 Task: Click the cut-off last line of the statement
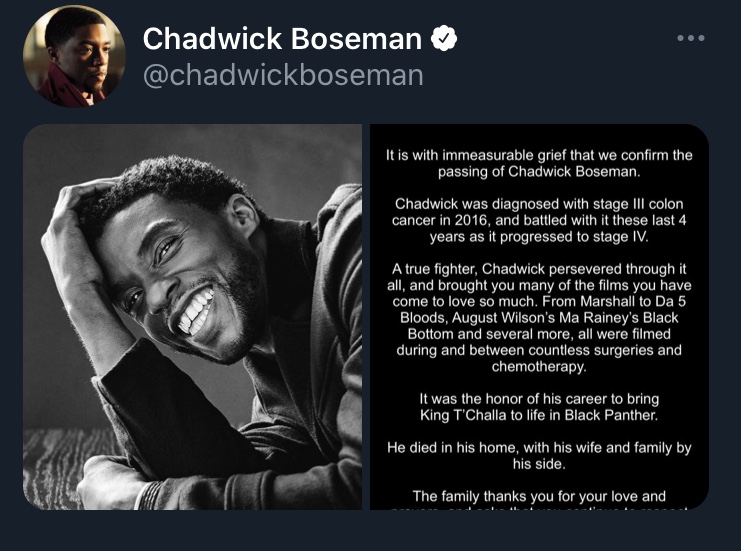point(539,507)
